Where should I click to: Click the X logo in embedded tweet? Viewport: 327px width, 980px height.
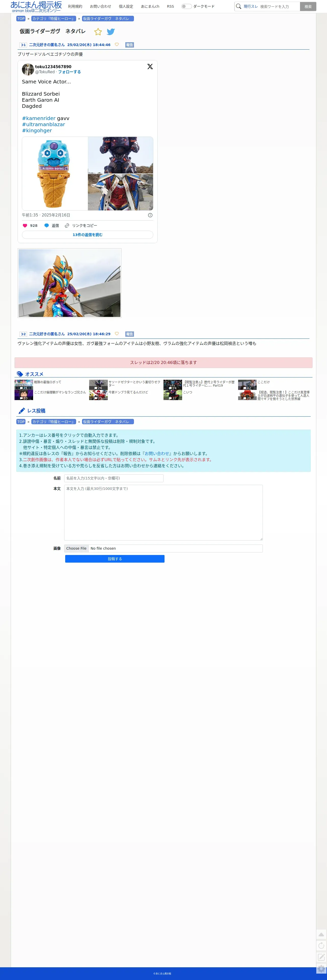(150, 67)
